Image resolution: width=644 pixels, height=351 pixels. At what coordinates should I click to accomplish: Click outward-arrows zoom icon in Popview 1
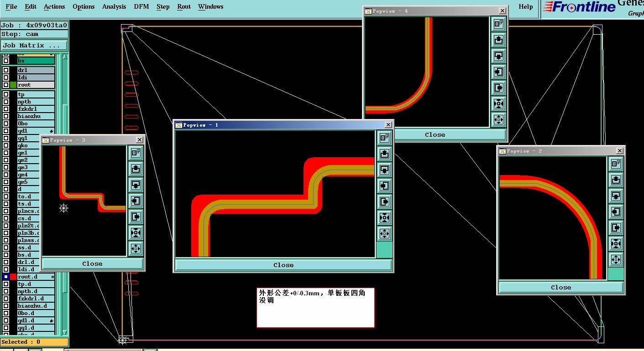384,234
